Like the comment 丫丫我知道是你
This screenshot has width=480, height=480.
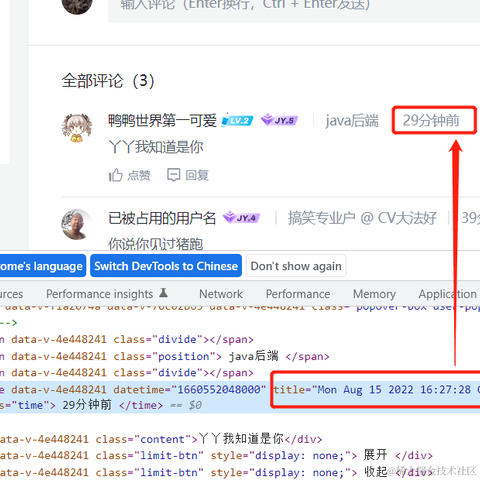130,175
